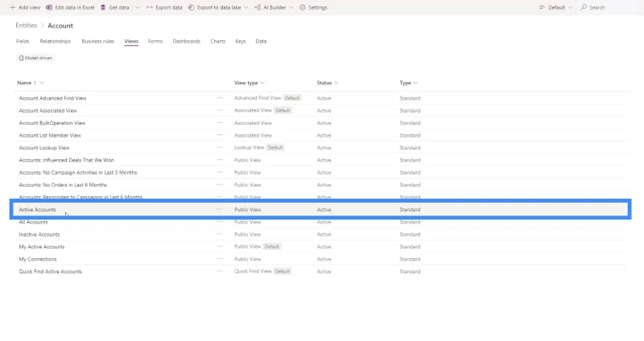This screenshot has height=341, width=644.
Task: Switch to the Business rules tab
Action: (x=97, y=42)
